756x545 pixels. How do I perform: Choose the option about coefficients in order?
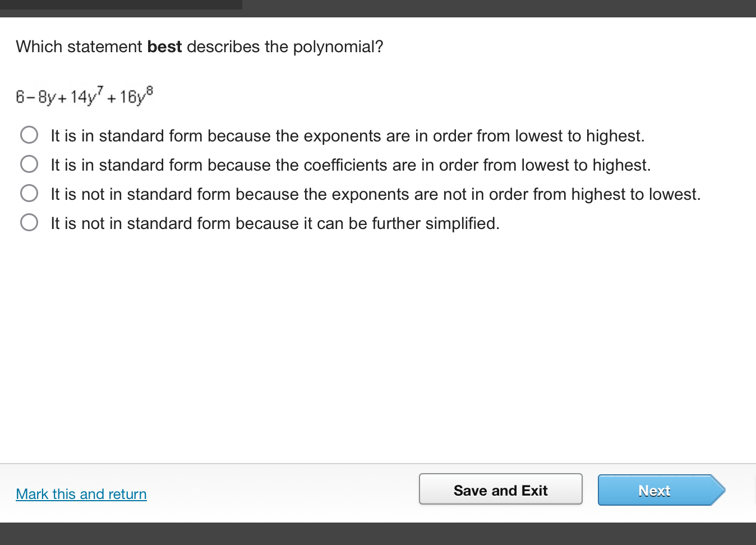[29, 164]
